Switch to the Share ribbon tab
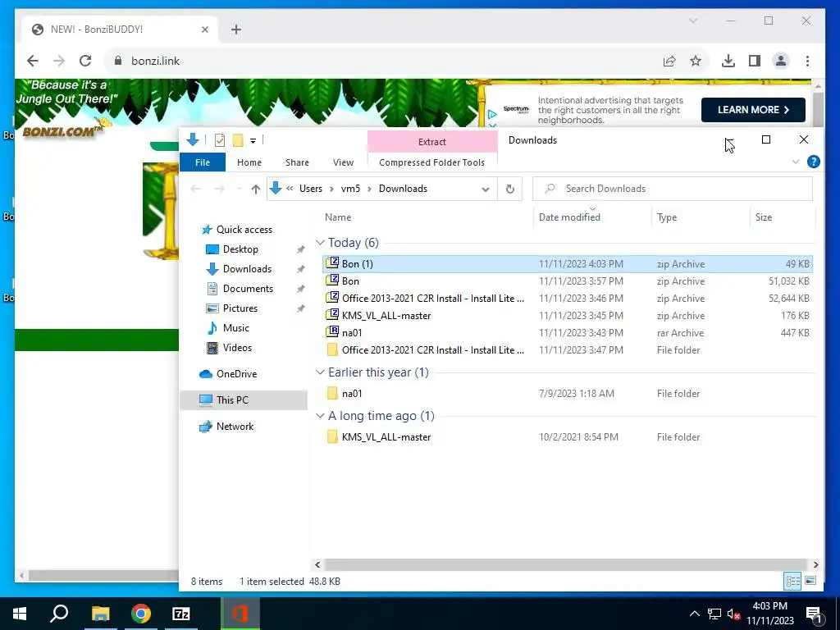 297,162
